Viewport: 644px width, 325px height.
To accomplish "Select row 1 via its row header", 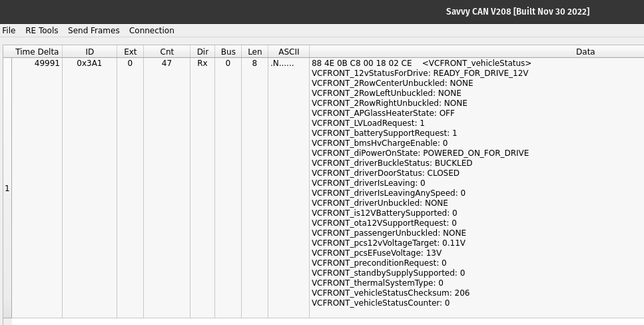I will click(x=7, y=188).
